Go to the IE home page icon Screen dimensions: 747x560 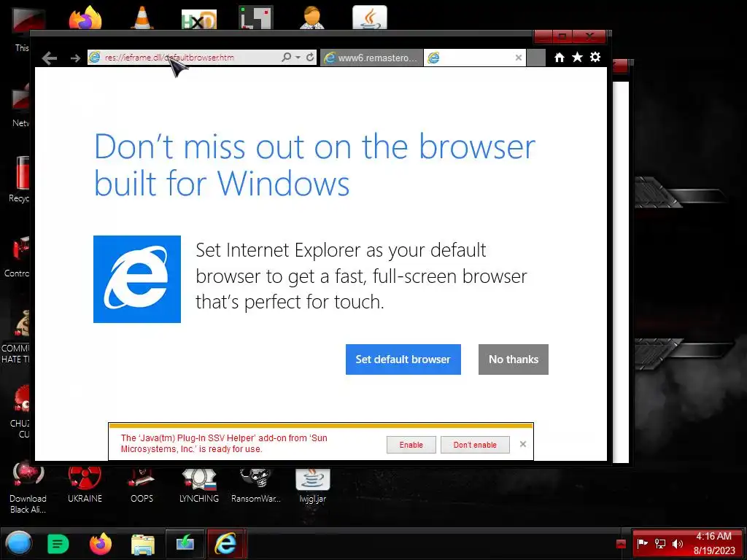tap(560, 58)
